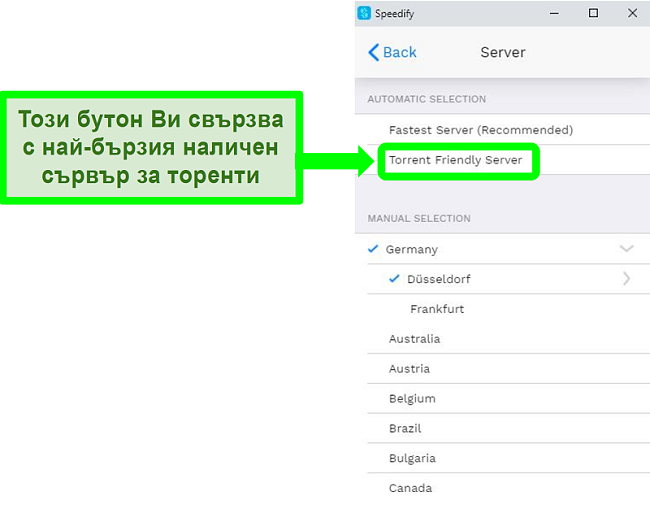Click the checkmark next to Germany

pyautogui.click(x=373, y=249)
